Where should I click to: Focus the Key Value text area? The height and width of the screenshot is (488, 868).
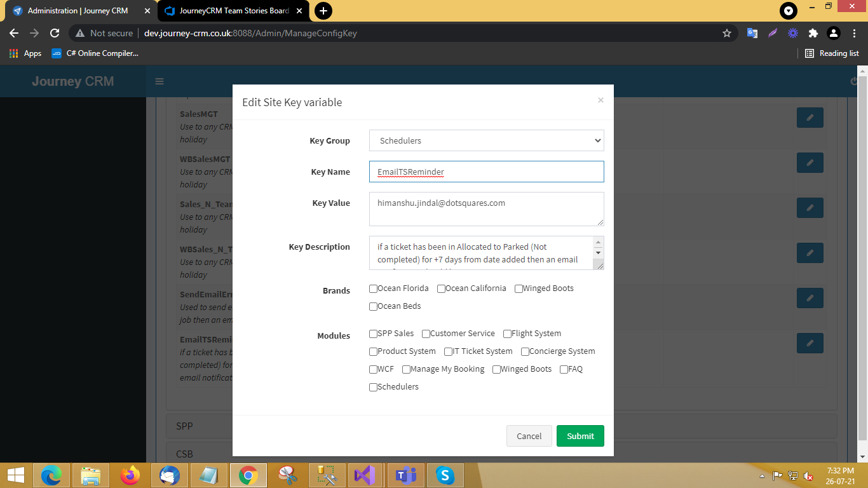486,209
